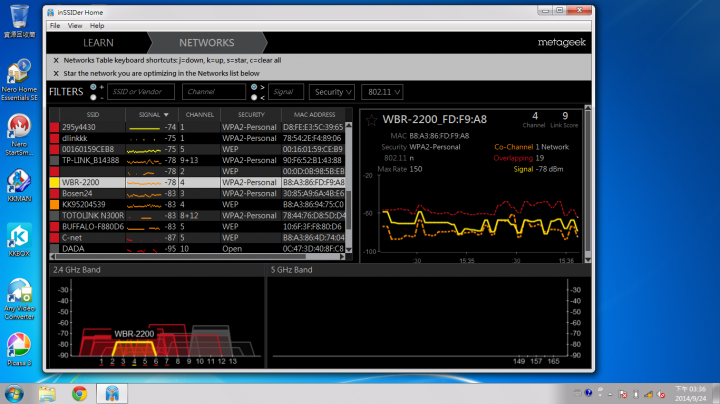Open the File menu
This screenshot has width=720, height=404.
[x=55, y=26]
